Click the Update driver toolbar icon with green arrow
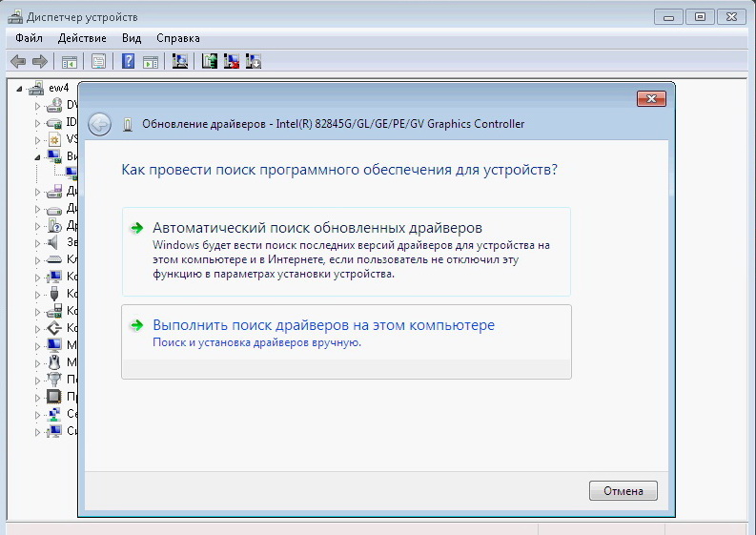This screenshot has height=535, width=756. pyautogui.click(x=209, y=61)
